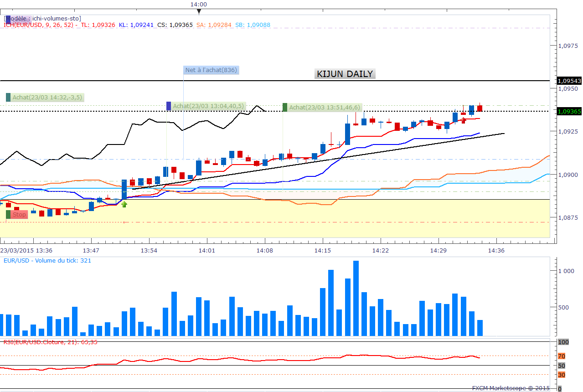Click the KIJUN DAILY line label

pyautogui.click(x=345, y=74)
